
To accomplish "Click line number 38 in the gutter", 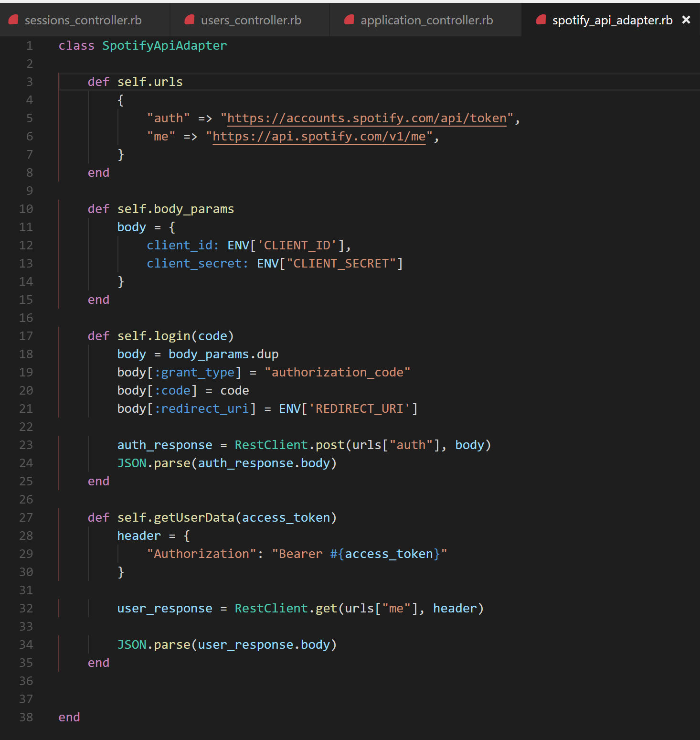I will point(26,717).
